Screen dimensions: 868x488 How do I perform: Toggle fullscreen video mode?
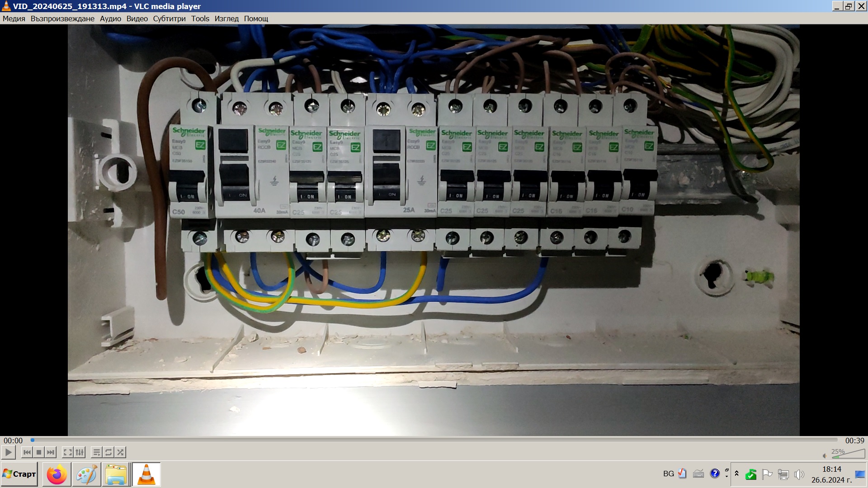coord(67,452)
